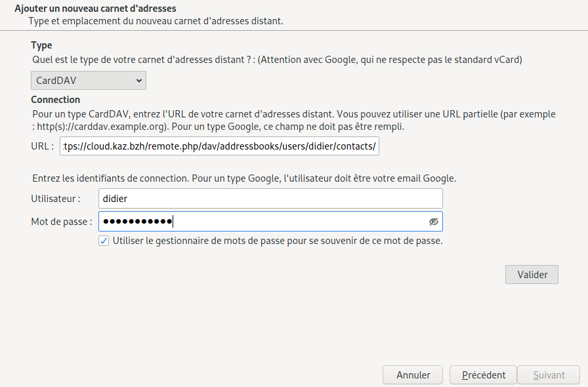Viewport: 588px width, 387px height.
Task: Click the subtitle "Type et emplacement du nouveau carnet"
Action: [156, 21]
